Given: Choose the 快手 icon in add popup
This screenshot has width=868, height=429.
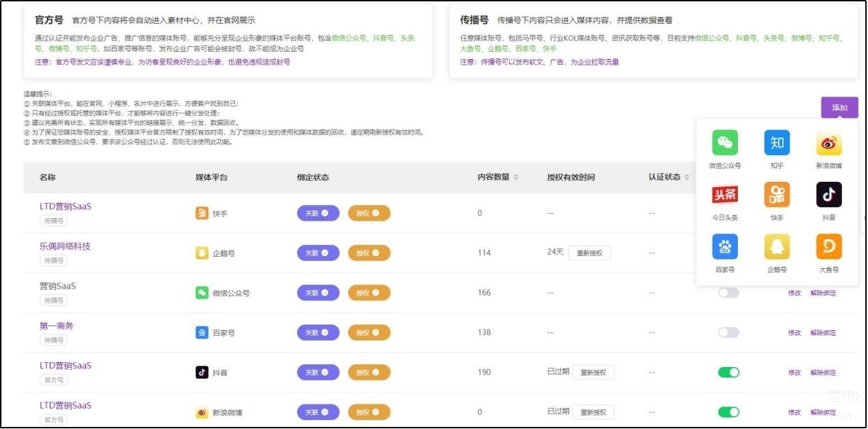Looking at the screenshot, I should coord(777,195).
